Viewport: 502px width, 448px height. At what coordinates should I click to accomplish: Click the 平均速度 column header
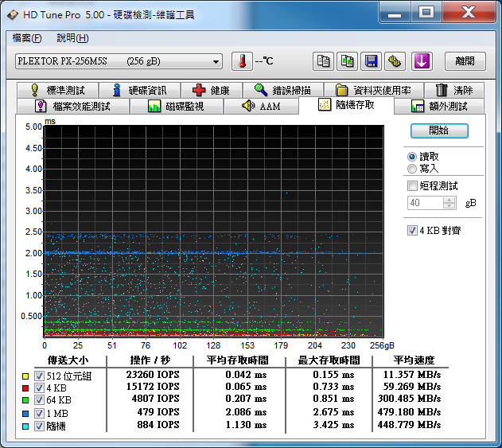tap(414, 360)
